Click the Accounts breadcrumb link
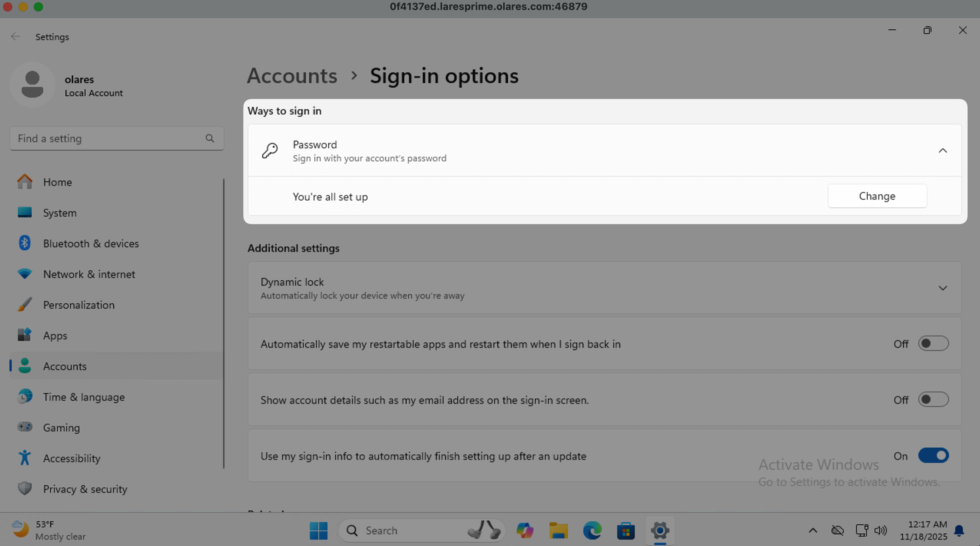Viewport: 980px width, 546px height. (292, 76)
